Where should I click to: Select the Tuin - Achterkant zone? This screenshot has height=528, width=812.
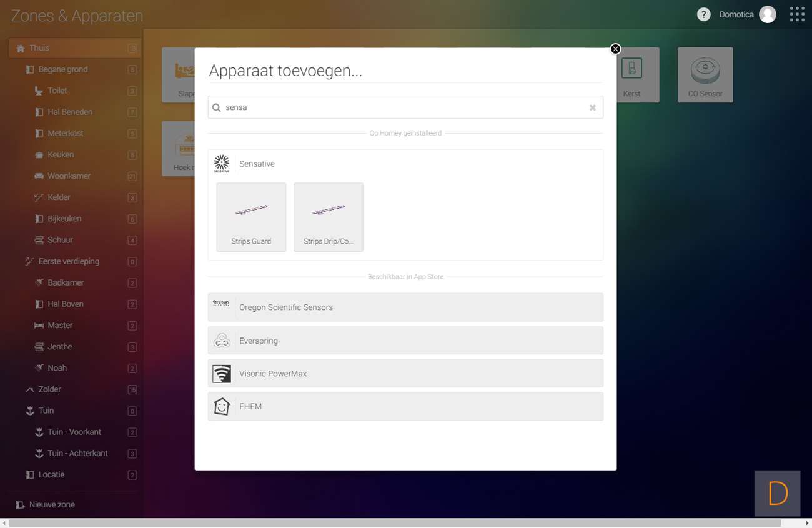(x=74, y=453)
